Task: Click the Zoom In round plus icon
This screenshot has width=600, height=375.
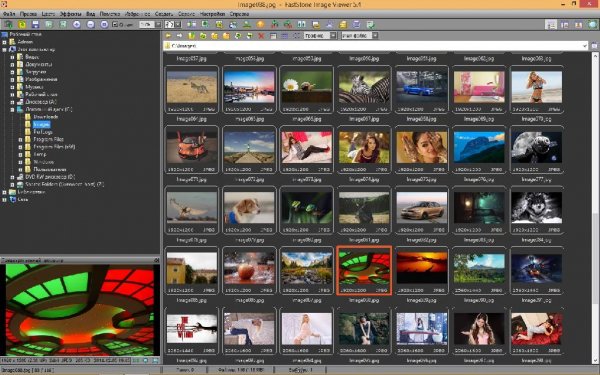Action: point(77,24)
